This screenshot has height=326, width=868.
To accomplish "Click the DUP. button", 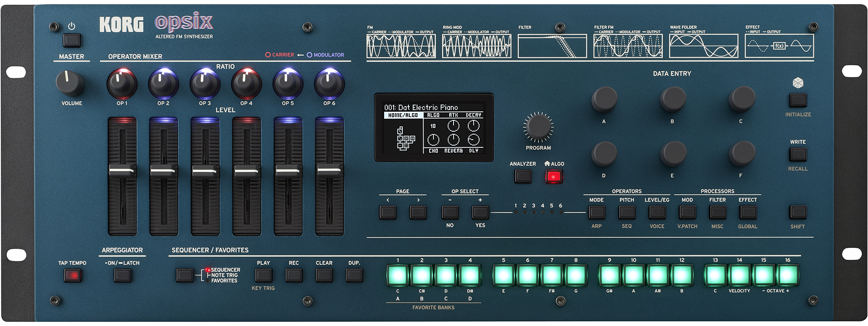I will [x=354, y=275].
